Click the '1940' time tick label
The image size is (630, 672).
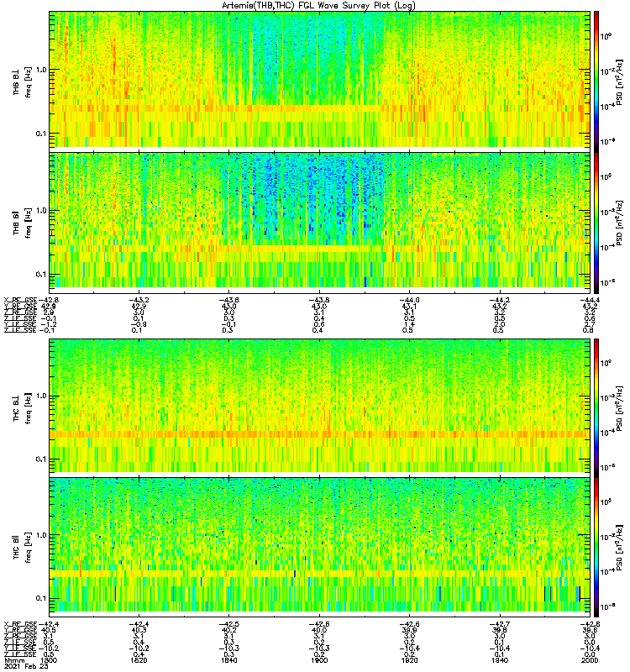pyautogui.click(x=500, y=660)
